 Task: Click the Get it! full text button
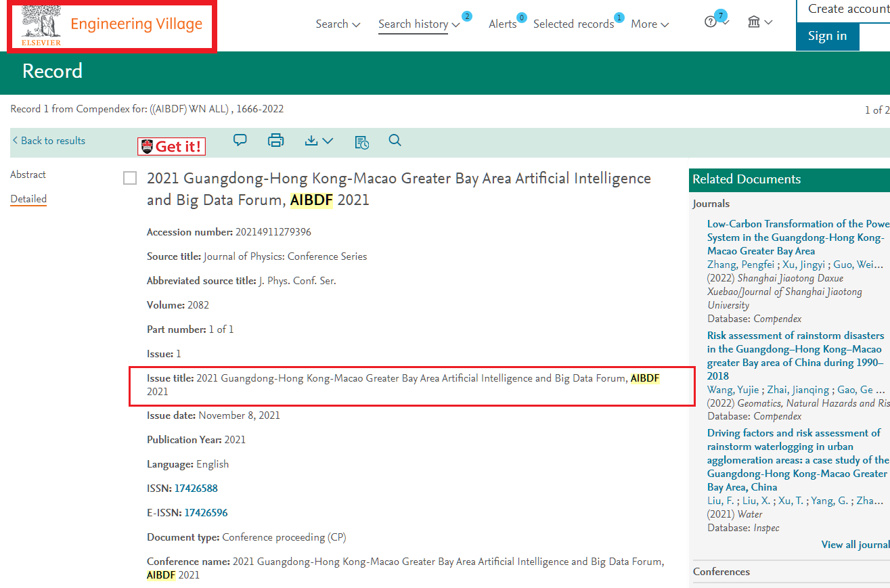171,146
